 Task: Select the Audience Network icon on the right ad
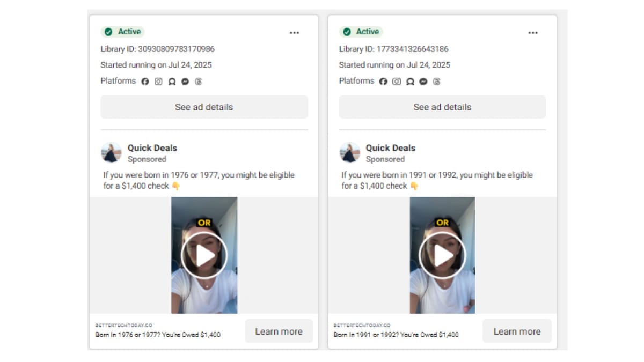coord(410,82)
